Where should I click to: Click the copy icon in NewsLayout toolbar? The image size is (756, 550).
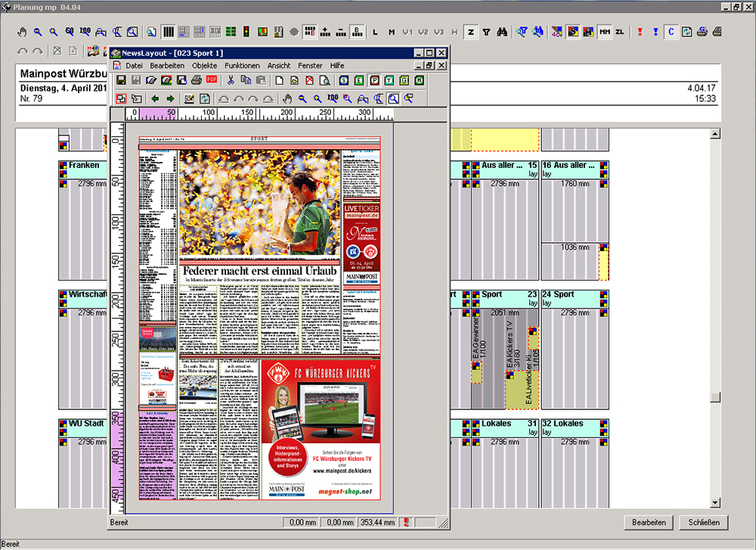(x=246, y=80)
